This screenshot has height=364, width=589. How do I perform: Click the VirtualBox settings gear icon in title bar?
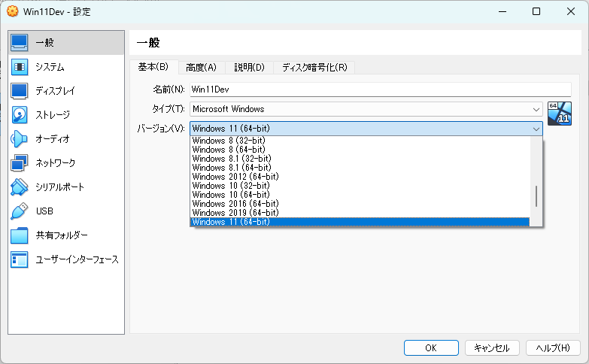click(12, 11)
